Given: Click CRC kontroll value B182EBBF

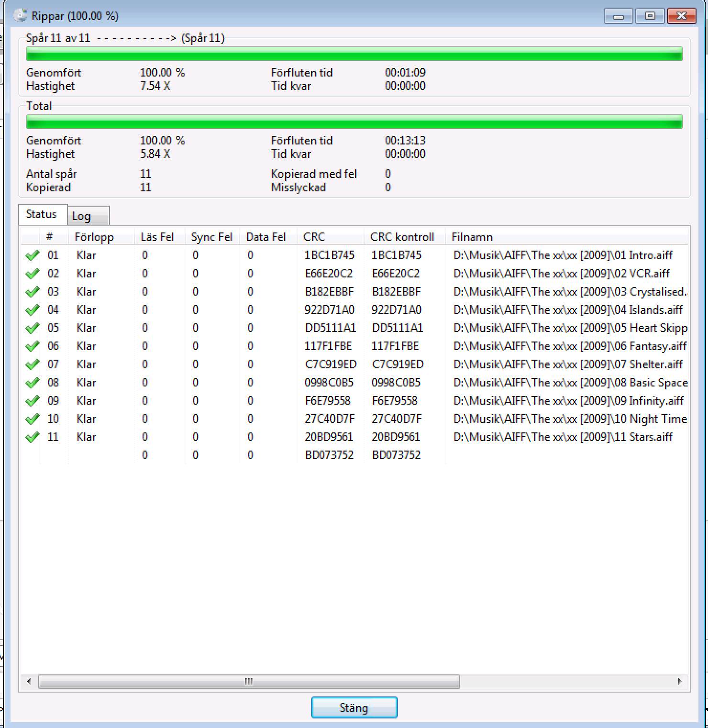Looking at the screenshot, I should pos(397,292).
